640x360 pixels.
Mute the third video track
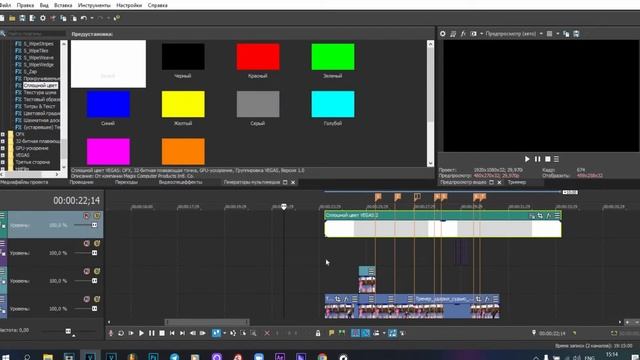point(87,271)
